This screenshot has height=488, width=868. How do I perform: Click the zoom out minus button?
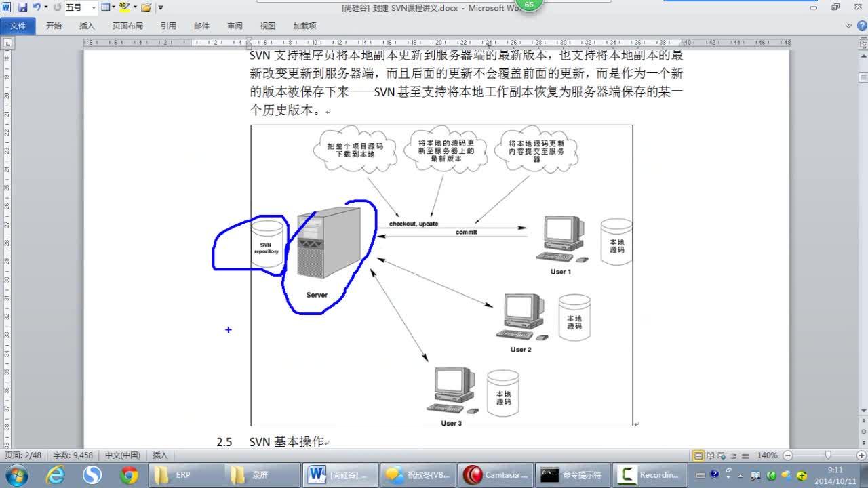coord(788,455)
